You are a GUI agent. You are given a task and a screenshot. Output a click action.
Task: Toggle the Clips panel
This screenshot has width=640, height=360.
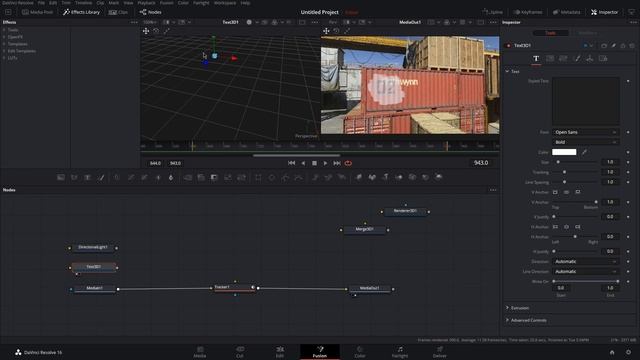pos(118,12)
